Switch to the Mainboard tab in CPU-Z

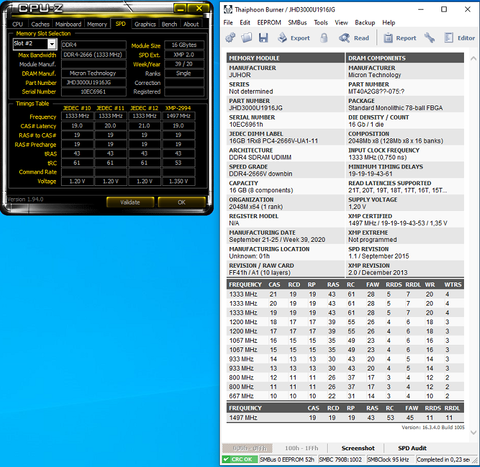click(x=68, y=24)
